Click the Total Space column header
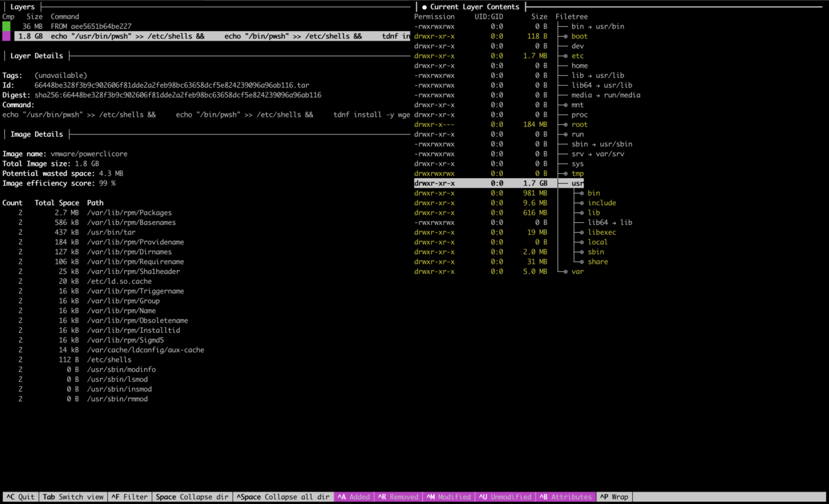The image size is (829, 504). tap(57, 203)
